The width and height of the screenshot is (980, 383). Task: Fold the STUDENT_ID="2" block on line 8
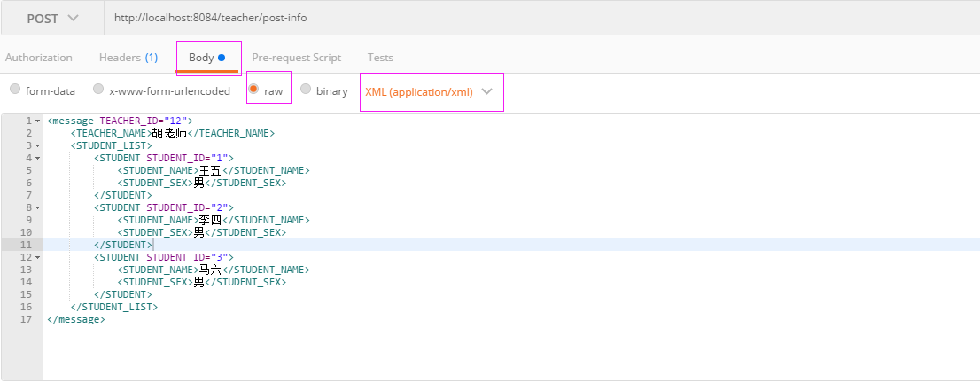pyautogui.click(x=37, y=207)
